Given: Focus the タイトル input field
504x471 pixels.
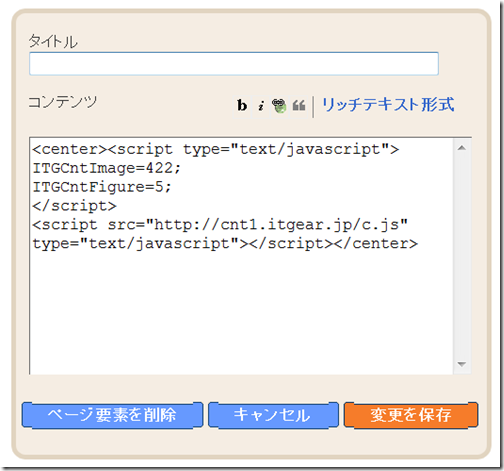Looking at the screenshot, I should coord(234,64).
